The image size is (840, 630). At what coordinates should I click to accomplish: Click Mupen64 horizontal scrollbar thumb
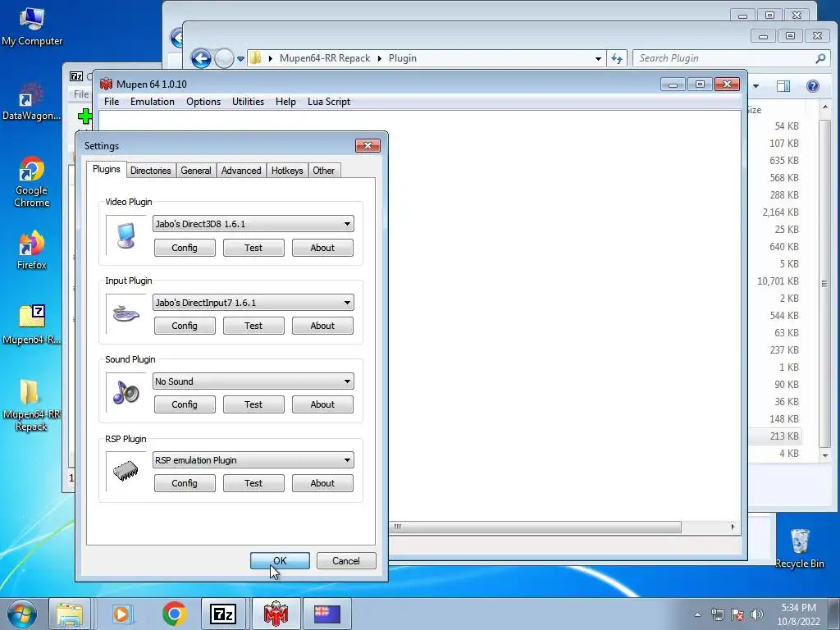536,527
